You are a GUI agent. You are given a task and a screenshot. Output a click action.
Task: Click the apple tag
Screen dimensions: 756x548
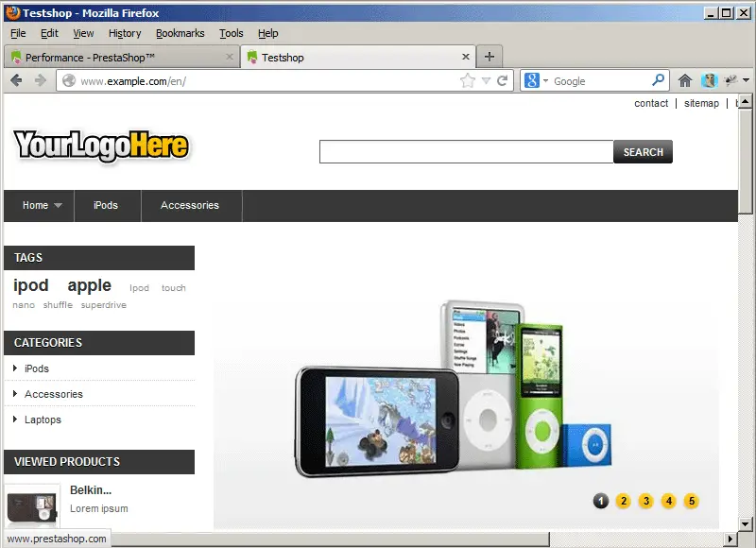[x=89, y=285]
